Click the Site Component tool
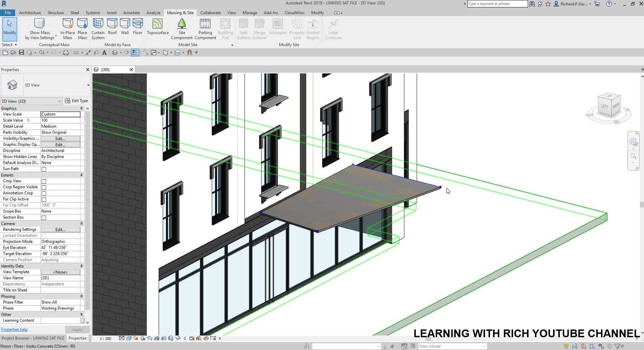This screenshot has width=644, height=350. [182, 29]
